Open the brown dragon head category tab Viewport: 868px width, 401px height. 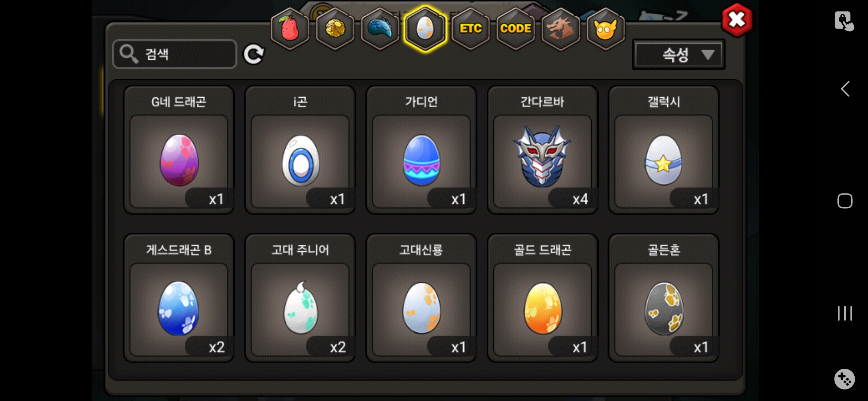click(x=560, y=29)
